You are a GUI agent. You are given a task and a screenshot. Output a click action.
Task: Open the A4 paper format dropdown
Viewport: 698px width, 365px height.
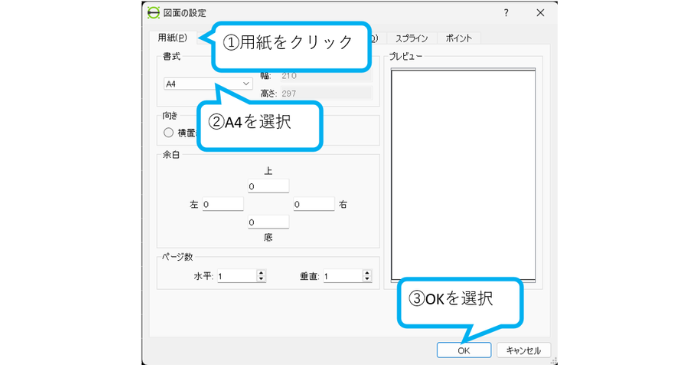click(208, 84)
